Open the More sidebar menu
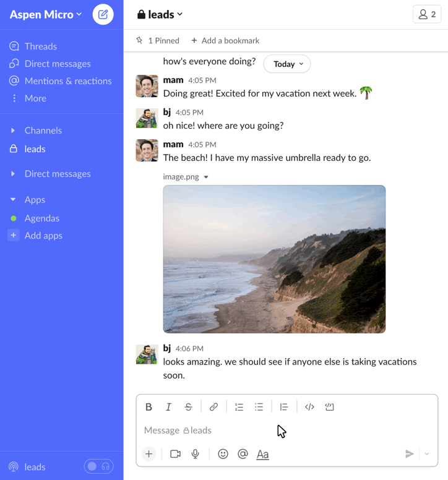448x480 pixels. pyautogui.click(x=35, y=98)
